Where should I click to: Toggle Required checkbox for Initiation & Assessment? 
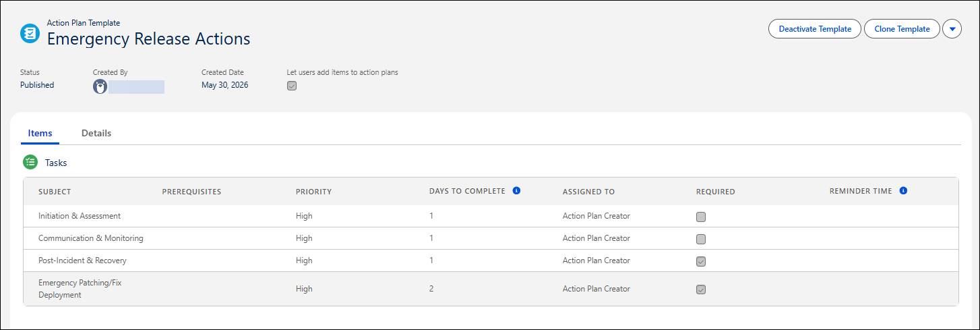(701, 217)
